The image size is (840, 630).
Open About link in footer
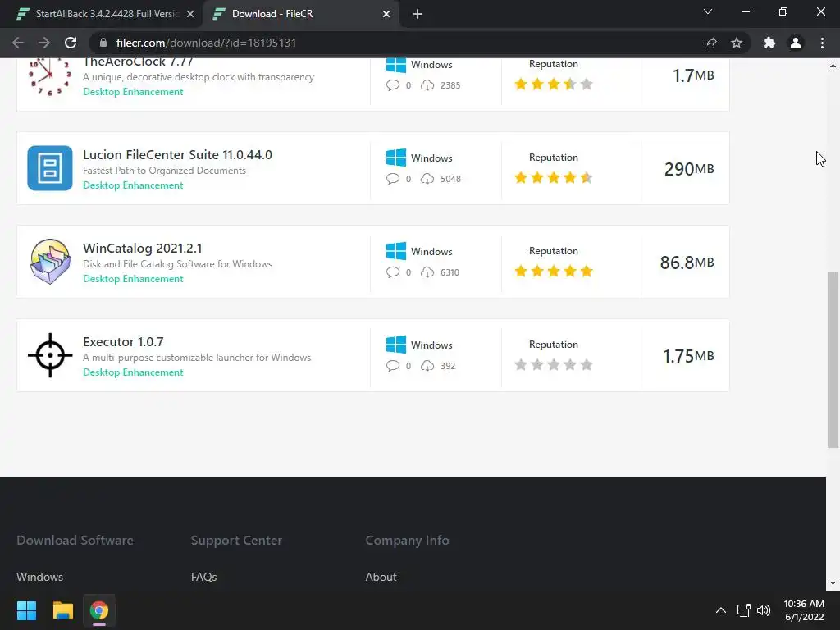(381, 577)
